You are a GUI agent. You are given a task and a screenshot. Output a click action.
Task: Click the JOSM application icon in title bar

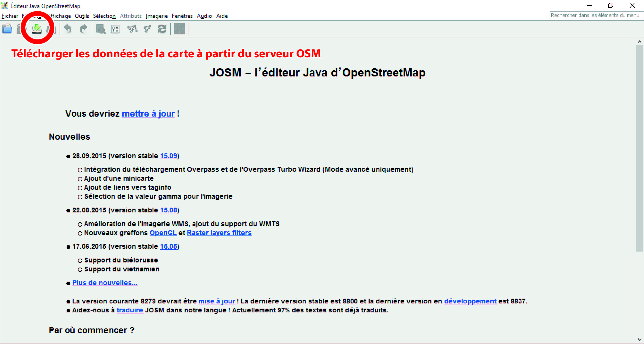[5, 6]
